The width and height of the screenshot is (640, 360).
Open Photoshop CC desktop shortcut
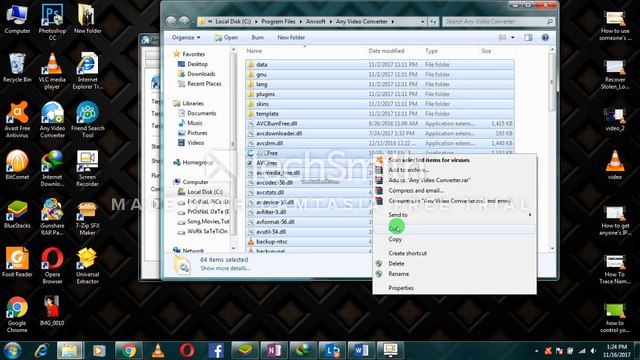click(52, 22)
